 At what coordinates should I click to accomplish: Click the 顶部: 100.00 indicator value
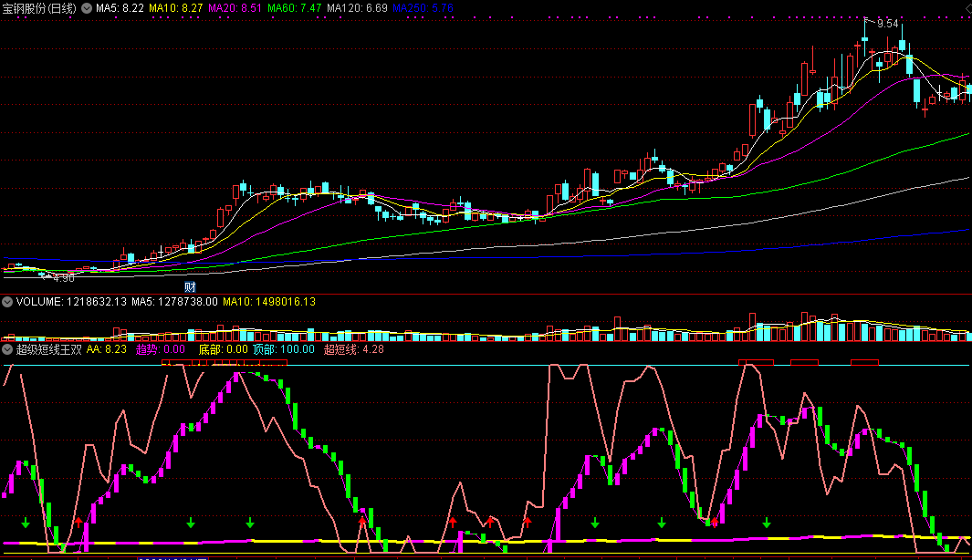(284, 349)
